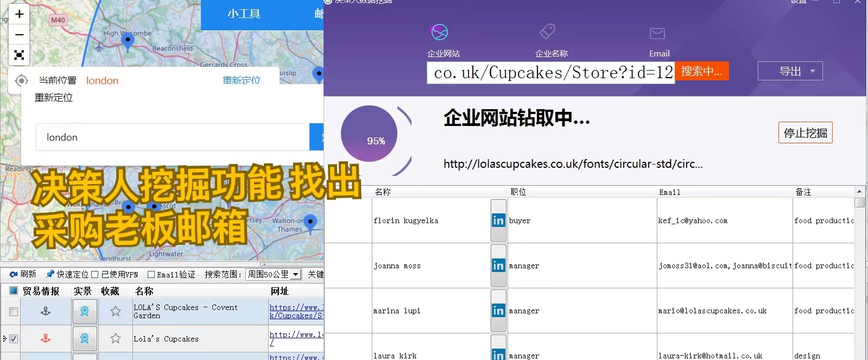This screenshot has height=360, width=868.
Task: Open the 搜索范围 周围50公里 dropdown
Action: [x=274, y=274]
